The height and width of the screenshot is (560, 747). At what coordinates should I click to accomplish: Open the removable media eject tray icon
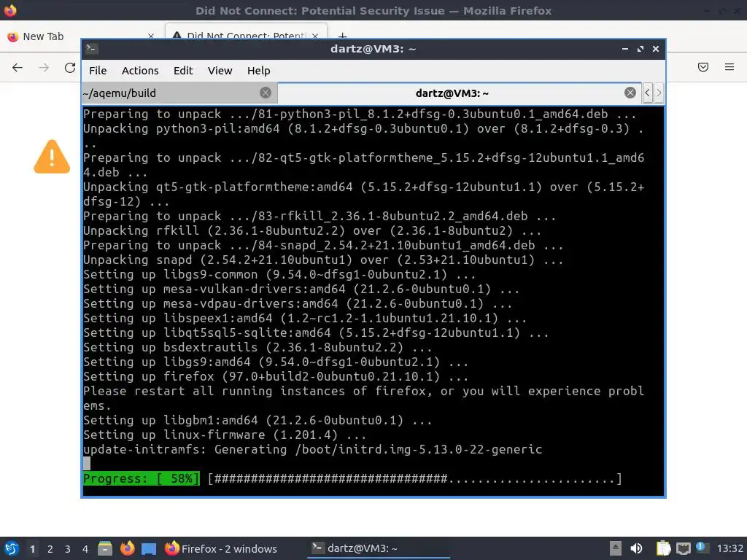(616, 548)
